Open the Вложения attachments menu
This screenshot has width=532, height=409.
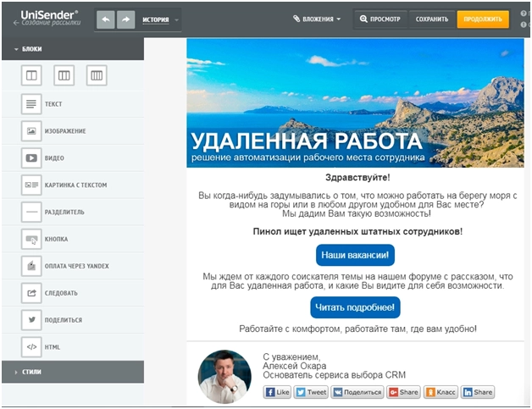pos(317,19)
